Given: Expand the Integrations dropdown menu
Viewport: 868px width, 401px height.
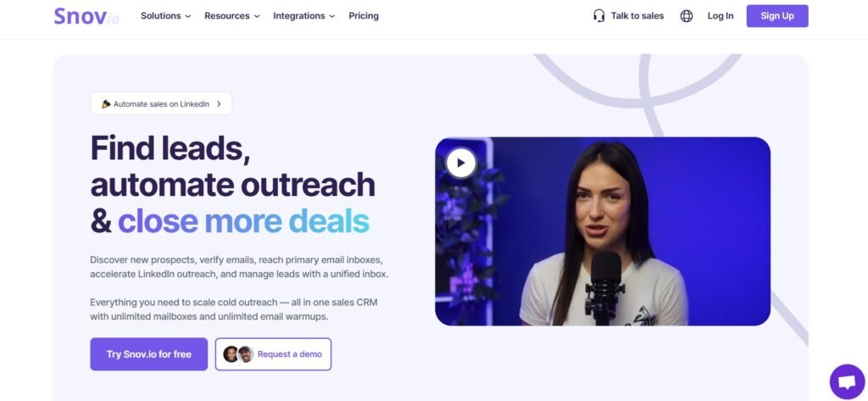Looking at the screenshot, I should click(304, 16).
